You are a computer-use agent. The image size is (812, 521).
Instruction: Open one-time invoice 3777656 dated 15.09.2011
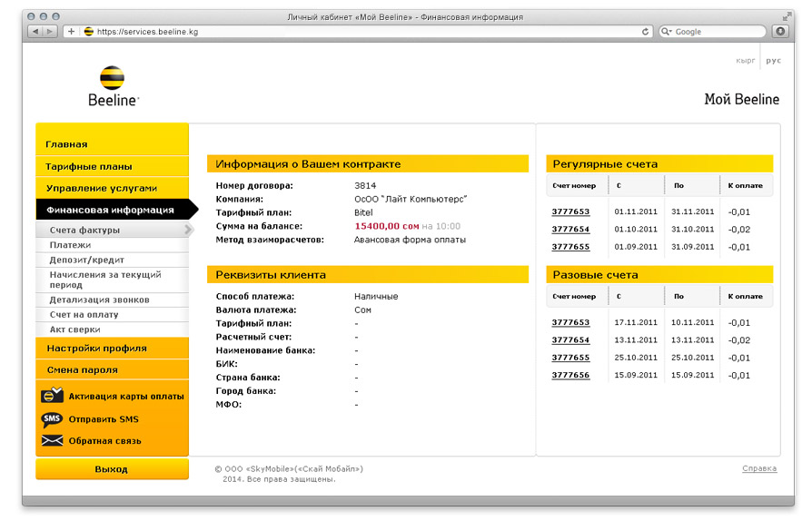click(570, 375)
